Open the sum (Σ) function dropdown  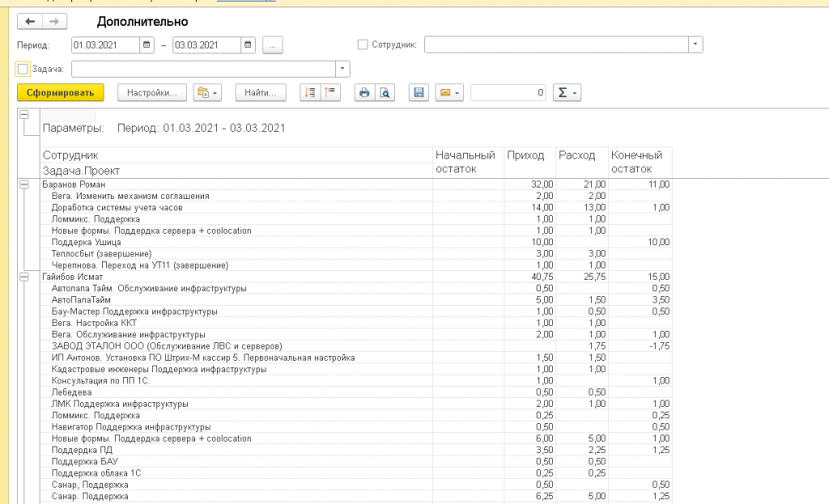567,93
